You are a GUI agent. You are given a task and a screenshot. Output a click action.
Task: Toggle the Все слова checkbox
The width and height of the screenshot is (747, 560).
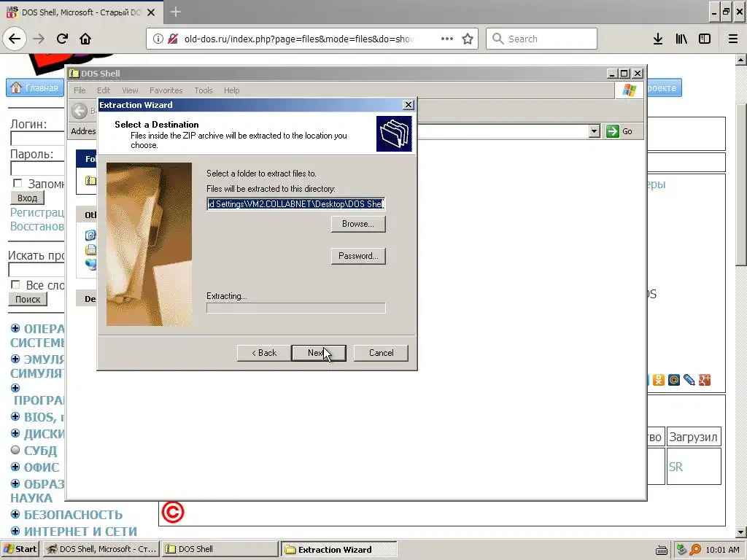tap(15, 284)
